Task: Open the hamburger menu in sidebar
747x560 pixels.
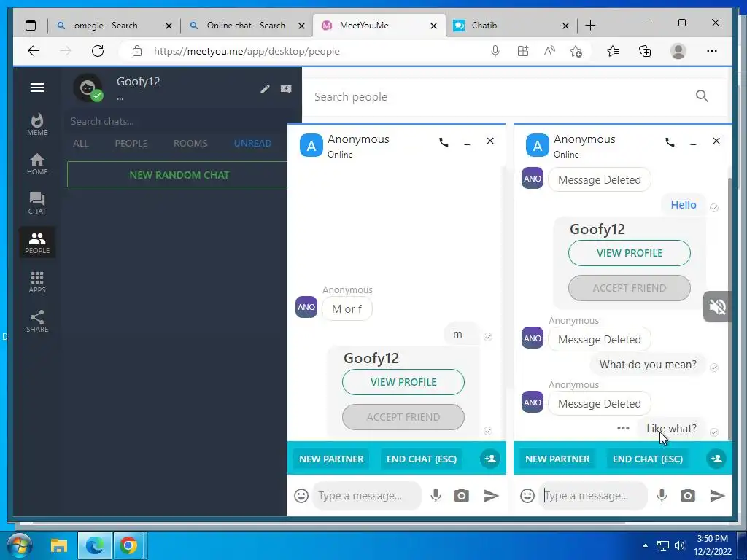Action: click(37, 87)
